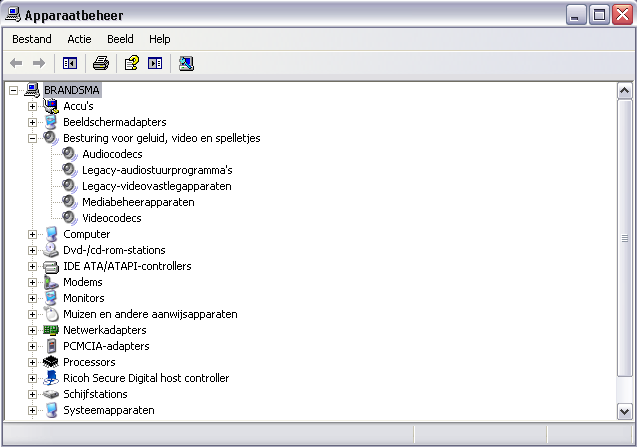Toggle the console tree pane icon
Image resolution: width=637 pixels, height=447 pixels.
70,63
